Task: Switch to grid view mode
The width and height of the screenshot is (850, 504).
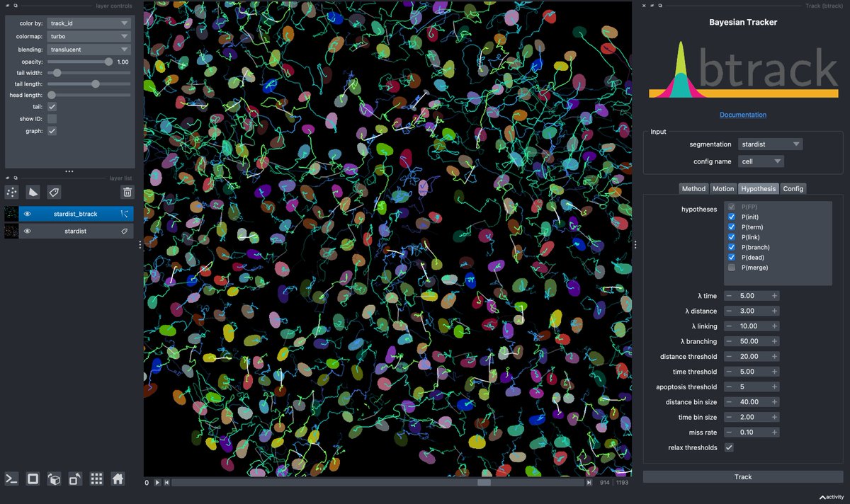Action: point(96,479)
